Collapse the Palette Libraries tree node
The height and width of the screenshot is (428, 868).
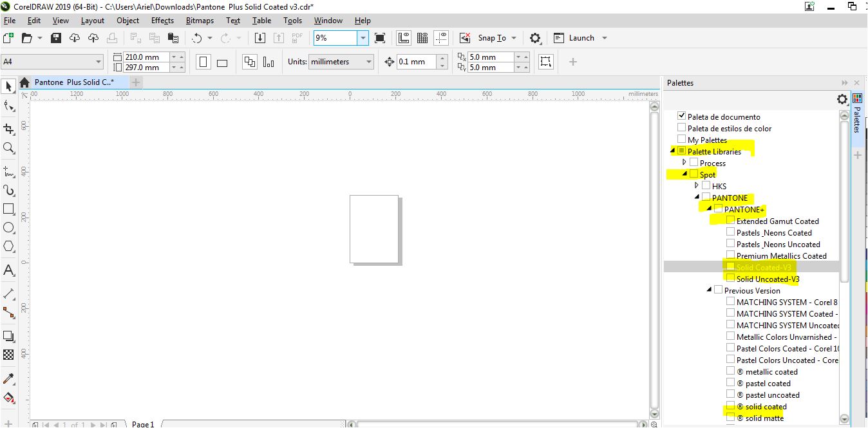[673, 151]
